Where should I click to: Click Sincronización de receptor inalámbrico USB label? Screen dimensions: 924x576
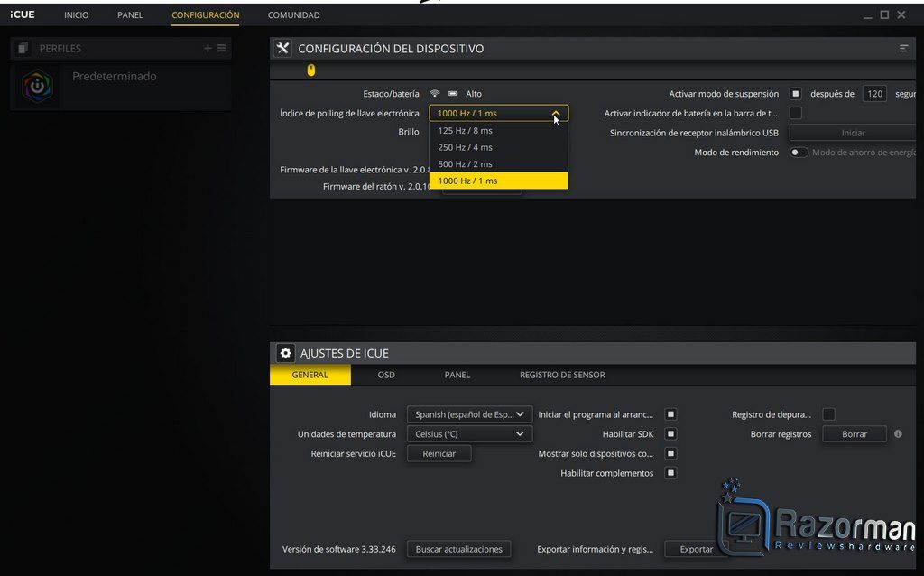click(x=694, y=133)
